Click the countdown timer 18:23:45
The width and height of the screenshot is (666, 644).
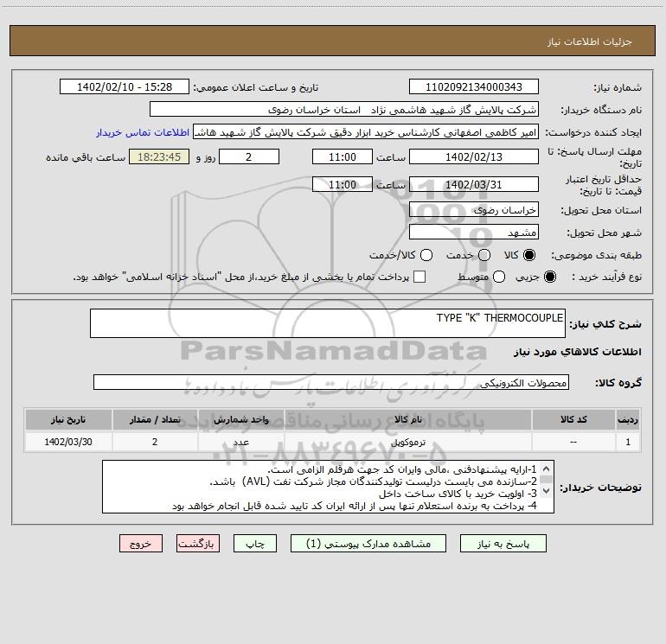[159, 156]
